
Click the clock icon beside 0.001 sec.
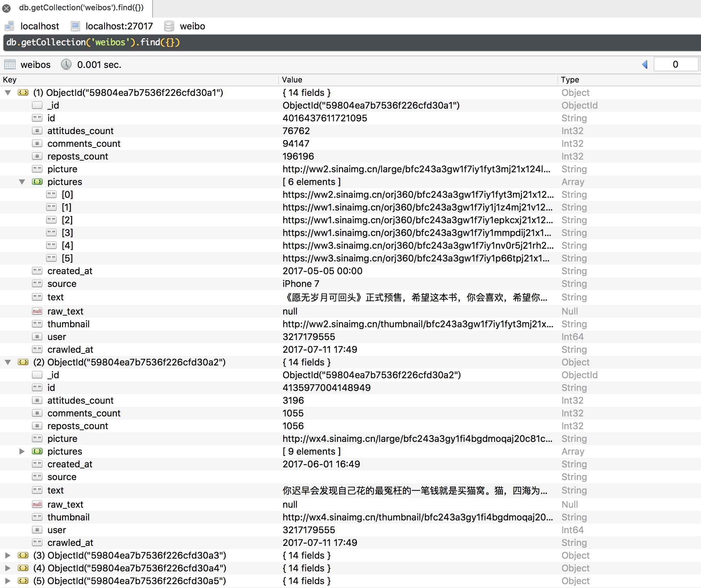[x=66, y=64]
